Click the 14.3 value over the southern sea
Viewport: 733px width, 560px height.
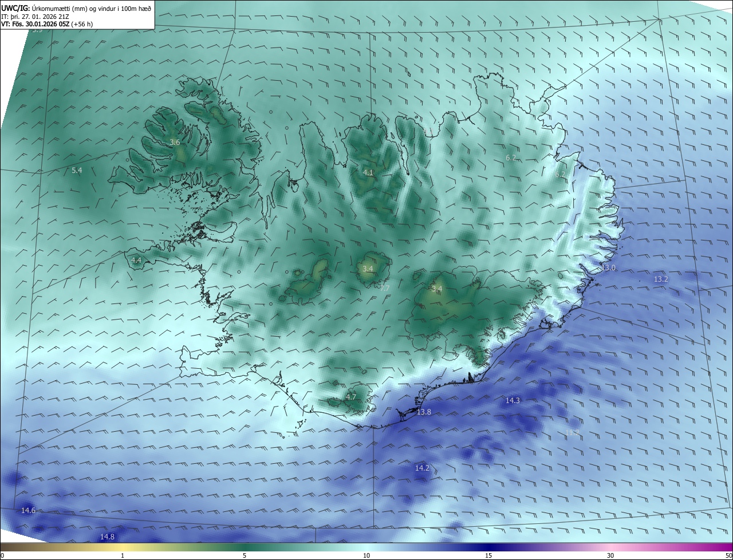(x=513, y=400)
